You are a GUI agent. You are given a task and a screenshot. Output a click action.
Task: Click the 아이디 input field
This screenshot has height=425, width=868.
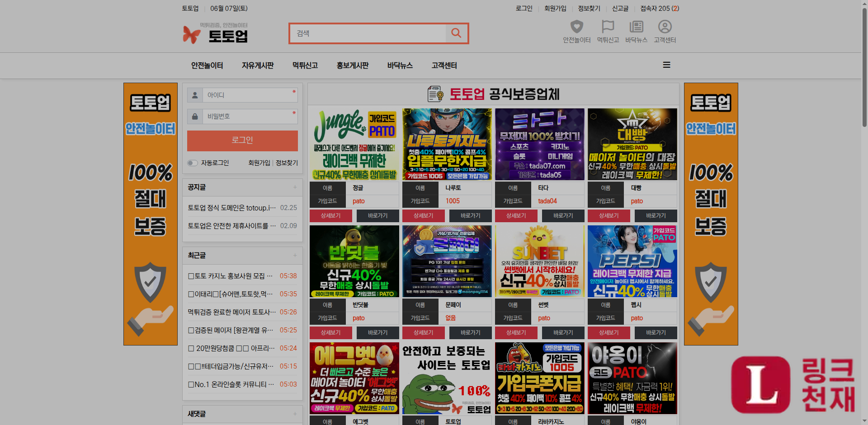coord(250,95)
